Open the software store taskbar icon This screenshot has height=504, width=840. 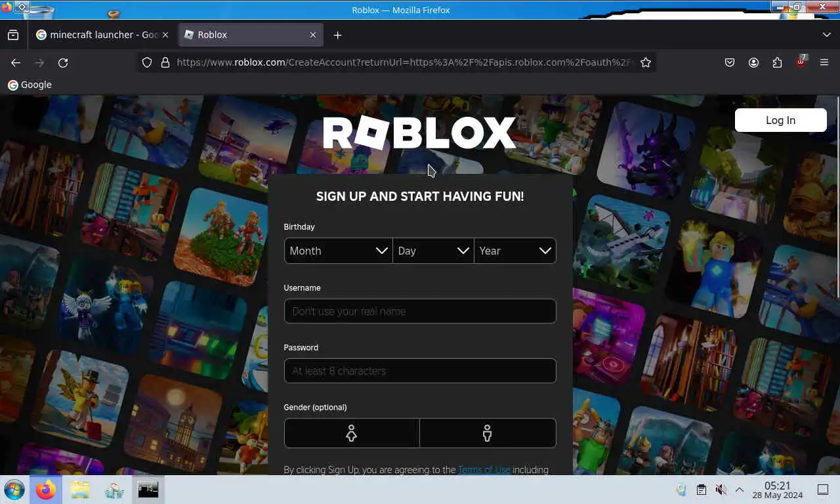pyautogui.click(x=114, y=490)
